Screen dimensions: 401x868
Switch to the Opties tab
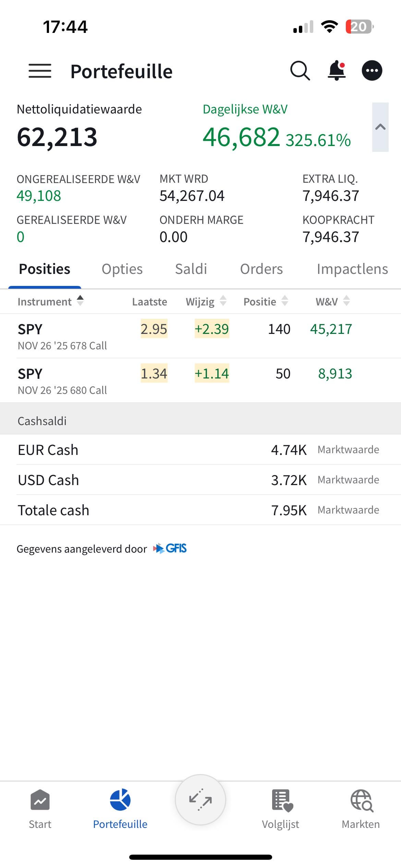click(x=122, y=269)
